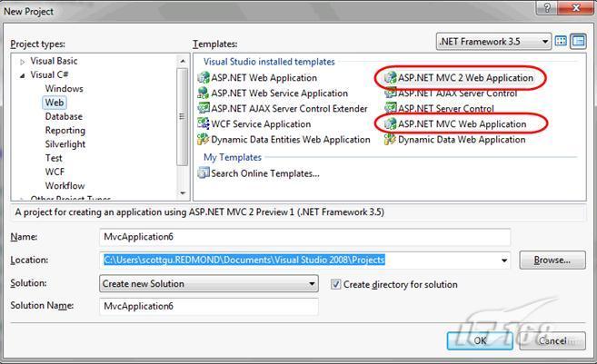Click the WCF Service Application text
The image size is (597, 364).
[x=261, y=124]
